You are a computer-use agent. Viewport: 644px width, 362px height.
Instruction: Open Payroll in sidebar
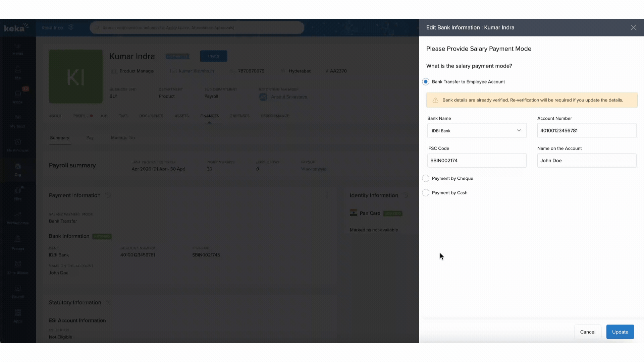[x=18, y=292]
